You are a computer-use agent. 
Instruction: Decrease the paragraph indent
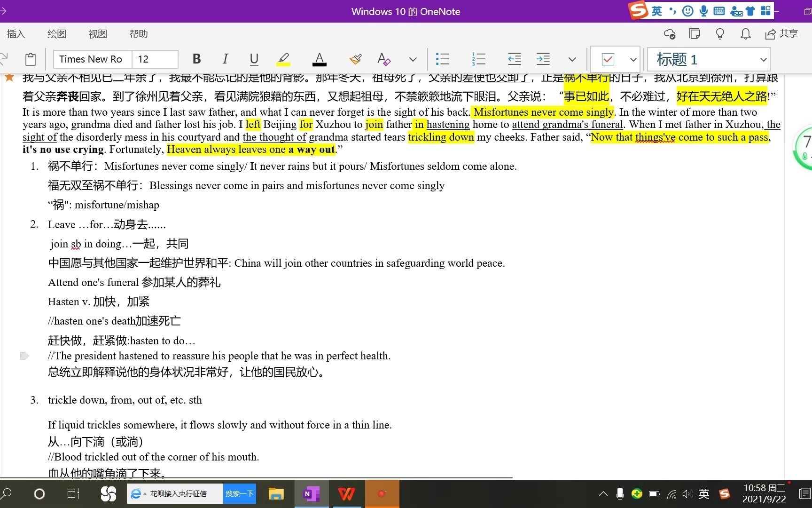tap(515, 59)
